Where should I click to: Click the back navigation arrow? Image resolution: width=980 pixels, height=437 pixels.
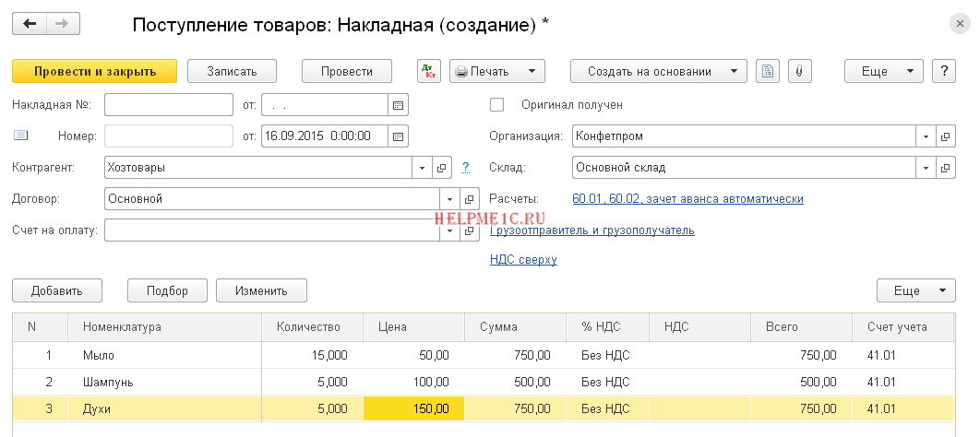(30, 24)
